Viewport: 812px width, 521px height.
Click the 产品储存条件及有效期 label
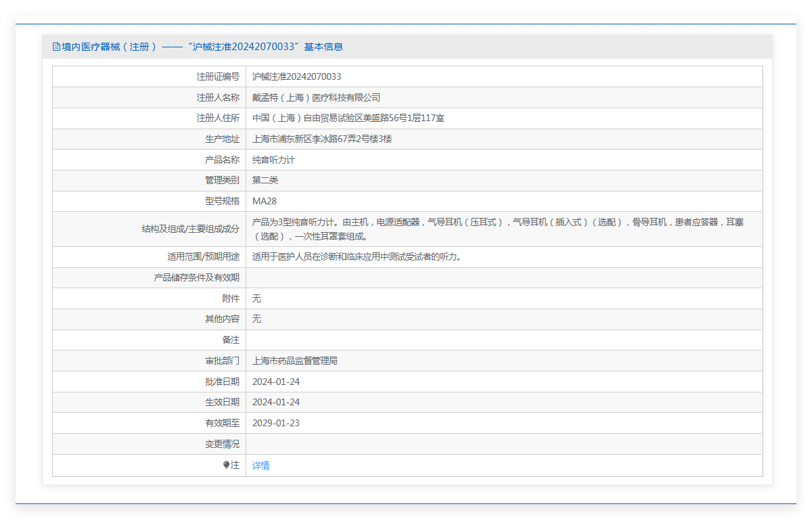coord(197,277)
